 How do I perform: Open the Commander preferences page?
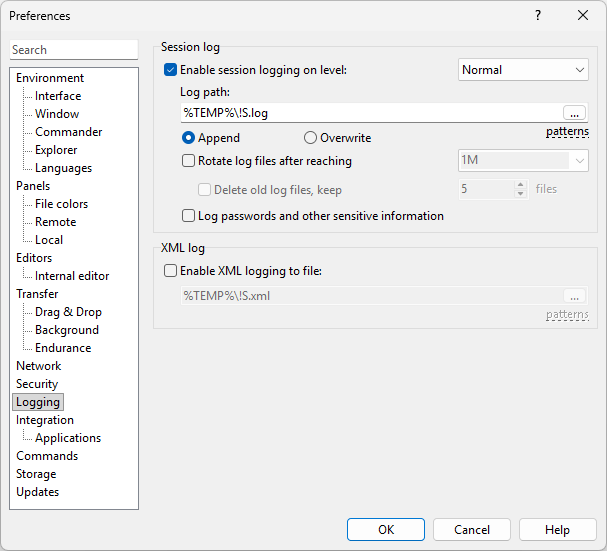(x=68, y=132)
